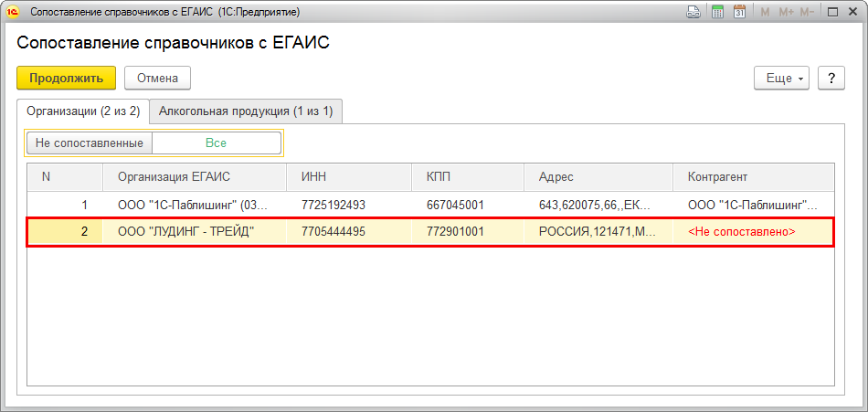
Task: Click the Контрагент column header
Action: click(x=754, y=177)
